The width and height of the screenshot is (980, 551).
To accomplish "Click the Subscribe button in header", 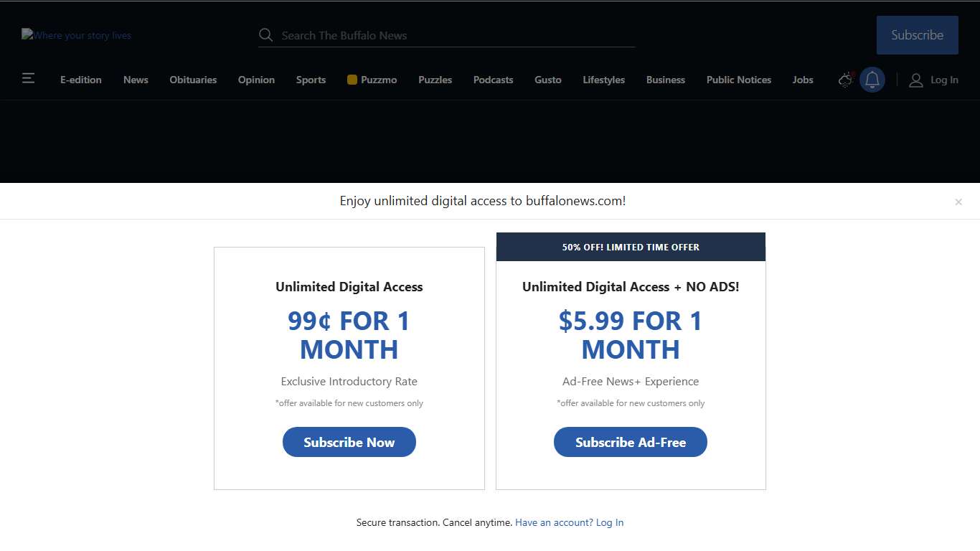I will [x=917, y=35].
